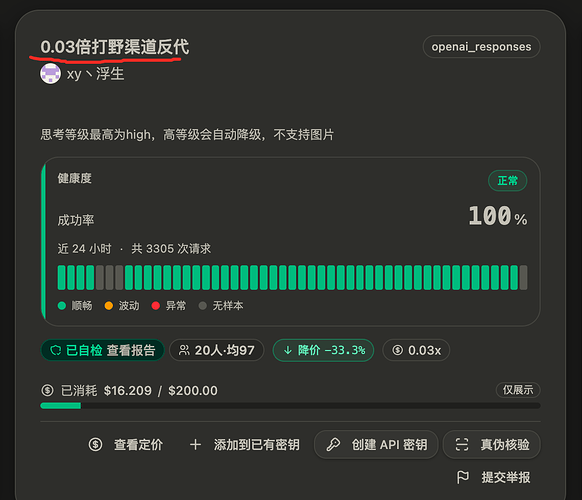The height and width of the screenshot is (500, 582).
Task: Click the scan icon in 真伪核验
Action: 462,444
